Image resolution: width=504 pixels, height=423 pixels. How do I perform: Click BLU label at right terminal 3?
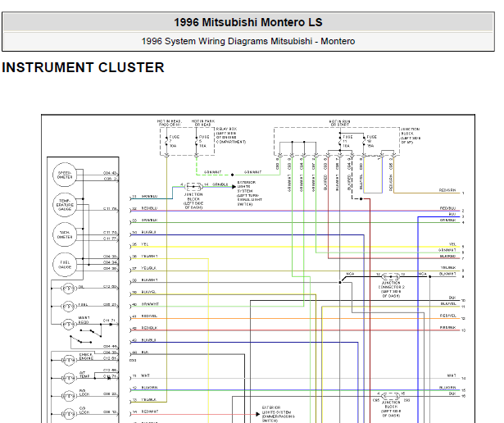pyautogui.click(x=452, y=214)
